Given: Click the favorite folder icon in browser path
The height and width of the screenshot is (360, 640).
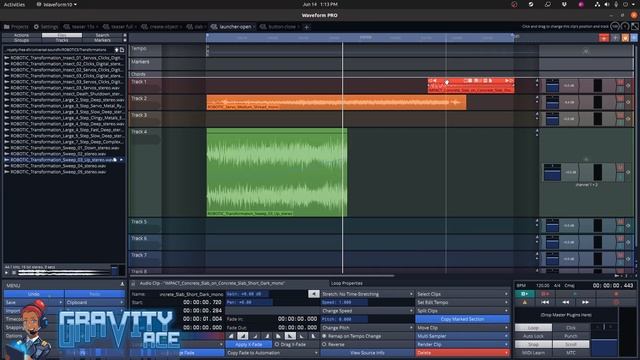Looking at the screenshot, I should (116, 50).
